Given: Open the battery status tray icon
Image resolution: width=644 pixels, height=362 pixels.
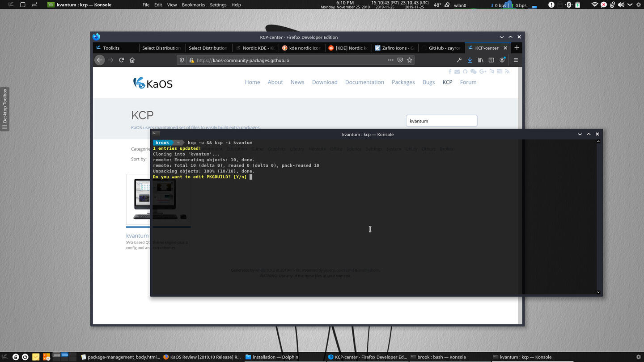Looking at the screenshot, I should click(x=577, y=5).
